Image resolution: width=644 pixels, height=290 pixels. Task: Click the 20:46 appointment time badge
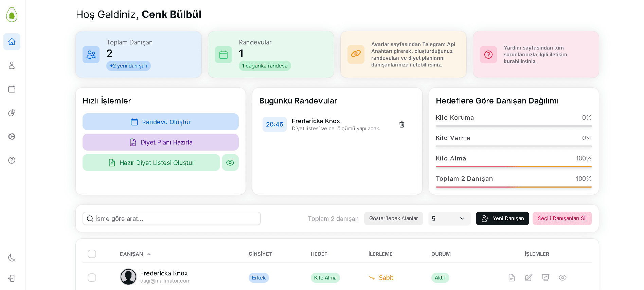tap(274, 124)
